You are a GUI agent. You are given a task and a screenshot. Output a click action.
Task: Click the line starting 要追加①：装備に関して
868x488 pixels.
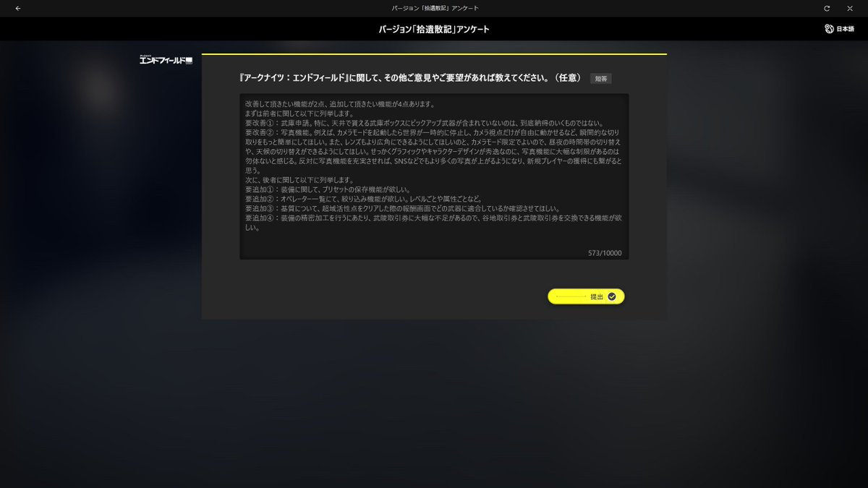click(x=328, y=189)
